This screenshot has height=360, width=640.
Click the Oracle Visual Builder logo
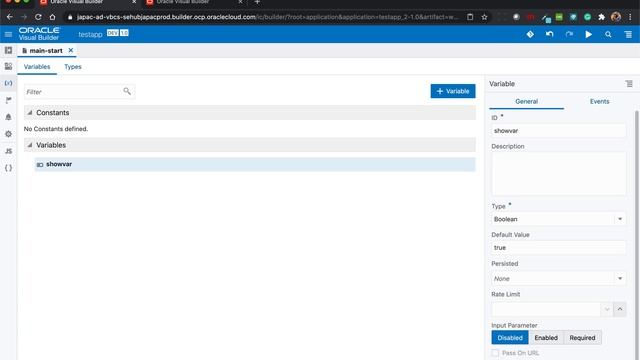pos(39,33)
